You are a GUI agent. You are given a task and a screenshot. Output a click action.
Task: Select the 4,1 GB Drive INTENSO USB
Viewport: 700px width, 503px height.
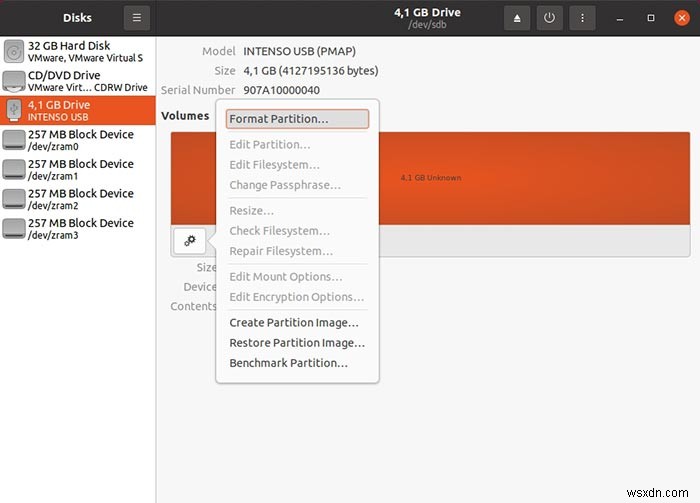pyautogui.click(x=78, y=110)
